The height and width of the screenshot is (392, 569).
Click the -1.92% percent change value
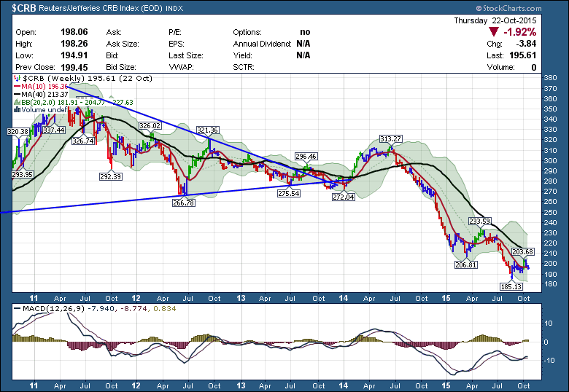(520, 32)
